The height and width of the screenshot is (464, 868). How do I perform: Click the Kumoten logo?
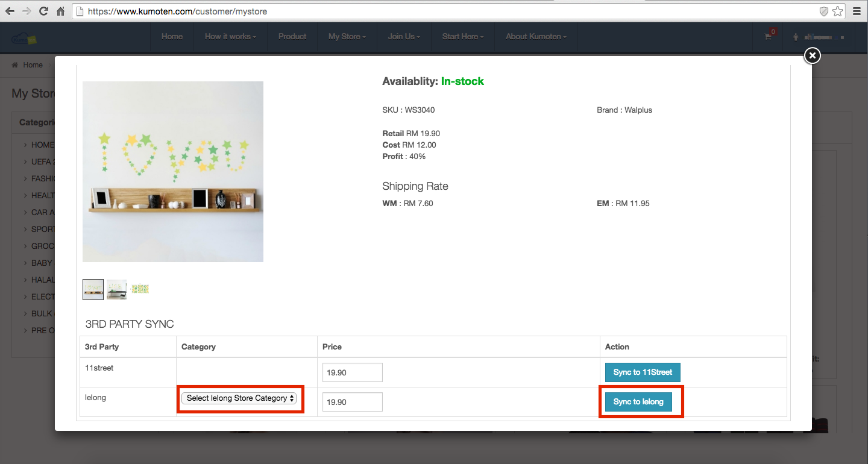(x=24, y=38)
